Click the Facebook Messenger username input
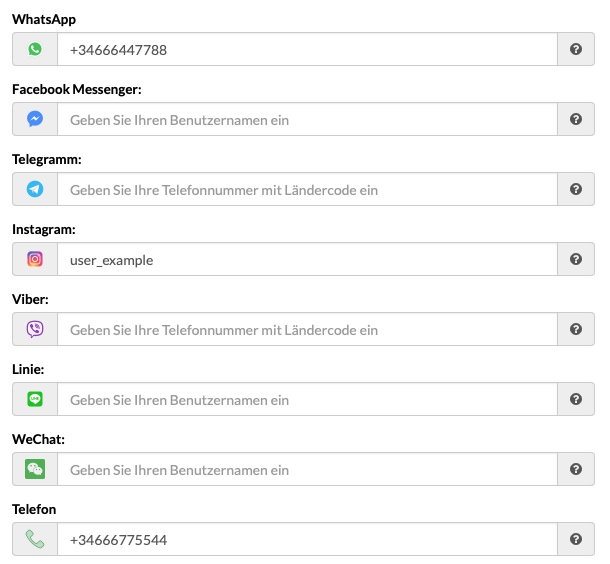This screenshot has height=564, width=610. (x=307, y=119)
